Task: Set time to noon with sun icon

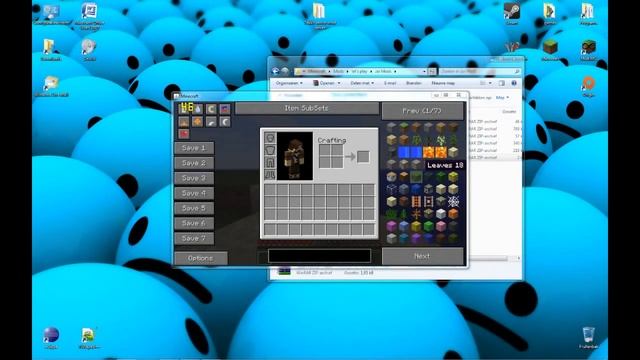Action: tap(198, 122)
